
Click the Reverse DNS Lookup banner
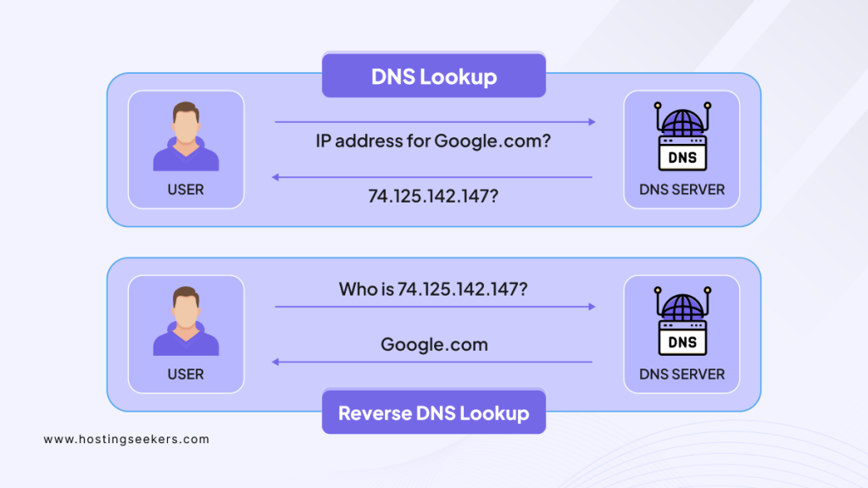click(433, 413)
